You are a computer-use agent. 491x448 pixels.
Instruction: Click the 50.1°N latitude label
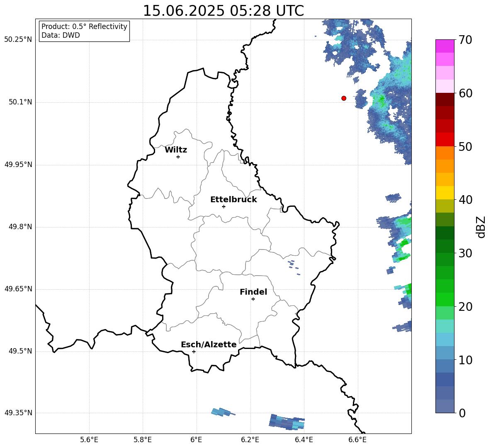tap(20, 102)
